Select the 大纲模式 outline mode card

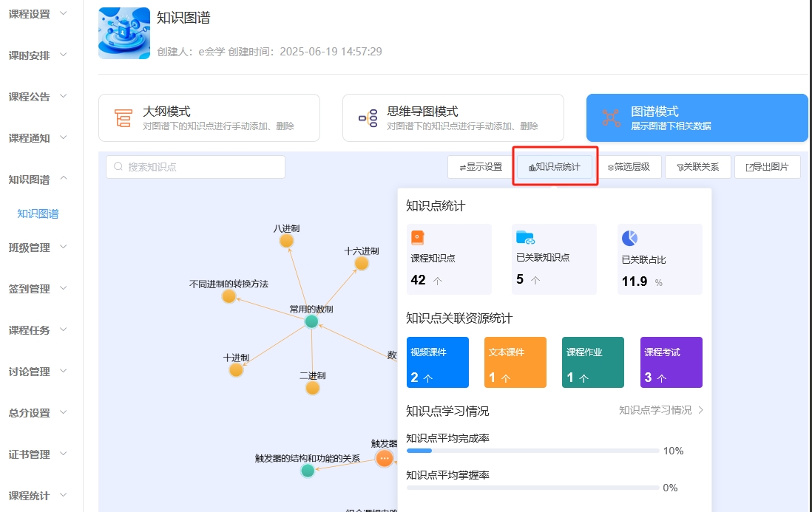(x=209, y=117)
